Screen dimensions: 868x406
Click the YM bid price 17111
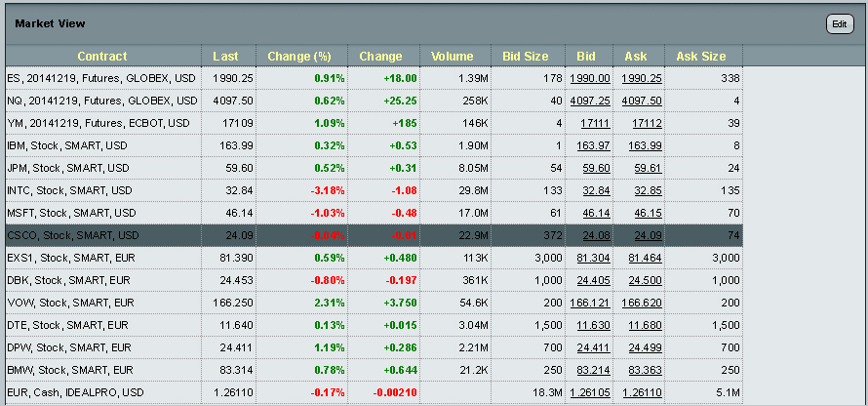(596, 124)
